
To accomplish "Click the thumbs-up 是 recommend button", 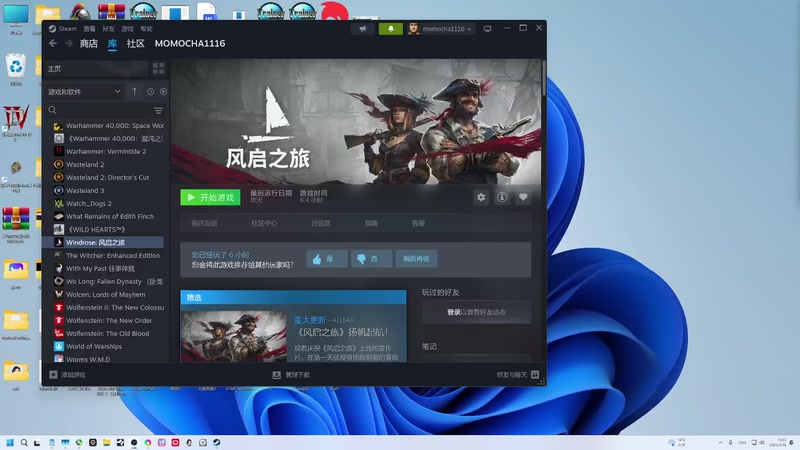I will pos(327,259).
